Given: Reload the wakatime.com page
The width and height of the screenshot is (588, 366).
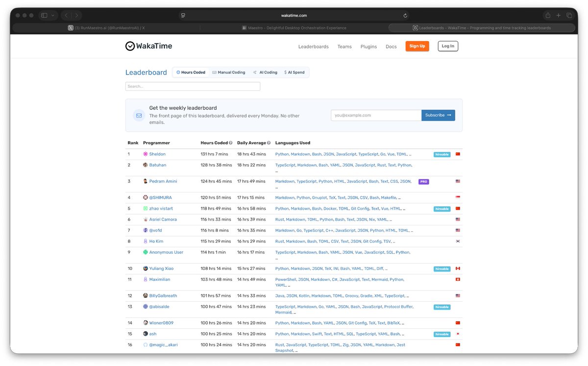Looking at the screenshot, I should click(x=405, y=16).
